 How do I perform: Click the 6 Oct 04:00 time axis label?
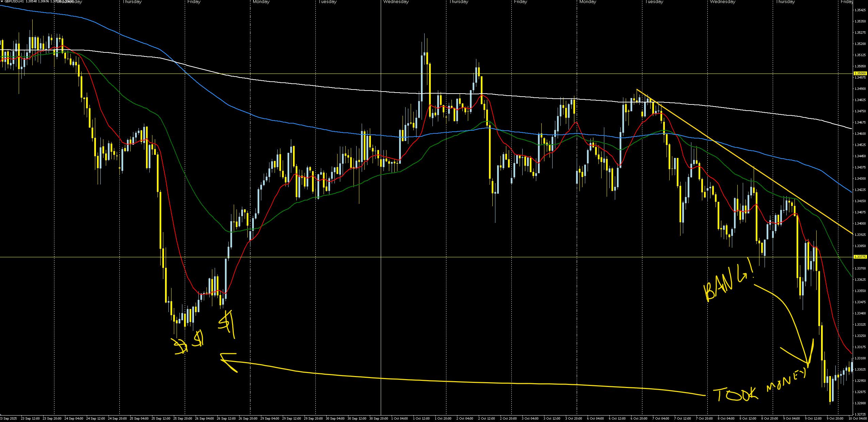(595, 419)
